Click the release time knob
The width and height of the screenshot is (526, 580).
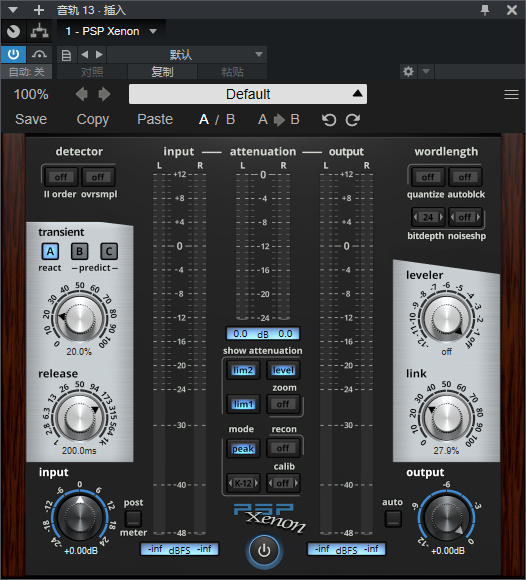pyautogui.click(x=79, y=417)
